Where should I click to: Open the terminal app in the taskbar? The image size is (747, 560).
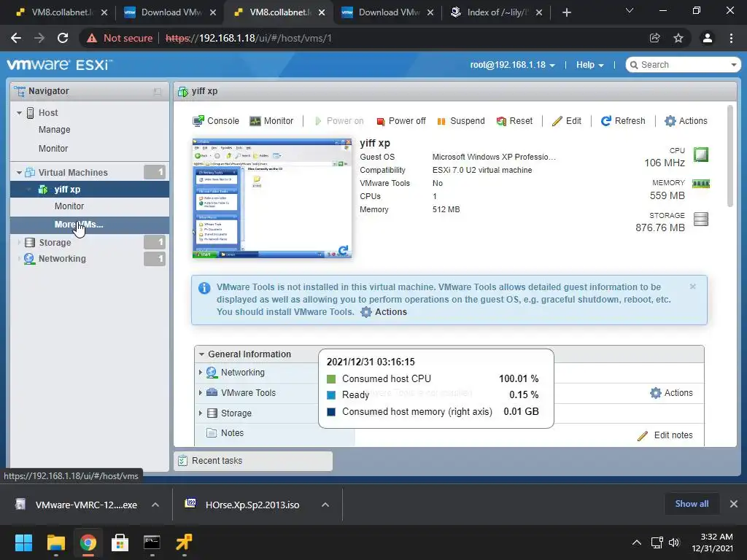[152, 542]
